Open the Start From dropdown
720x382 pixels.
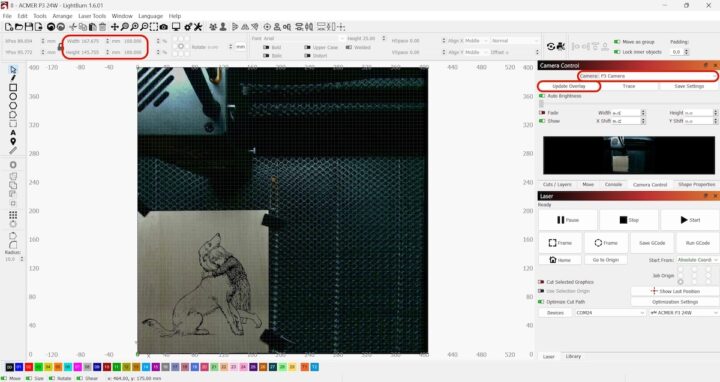[698, 260]
